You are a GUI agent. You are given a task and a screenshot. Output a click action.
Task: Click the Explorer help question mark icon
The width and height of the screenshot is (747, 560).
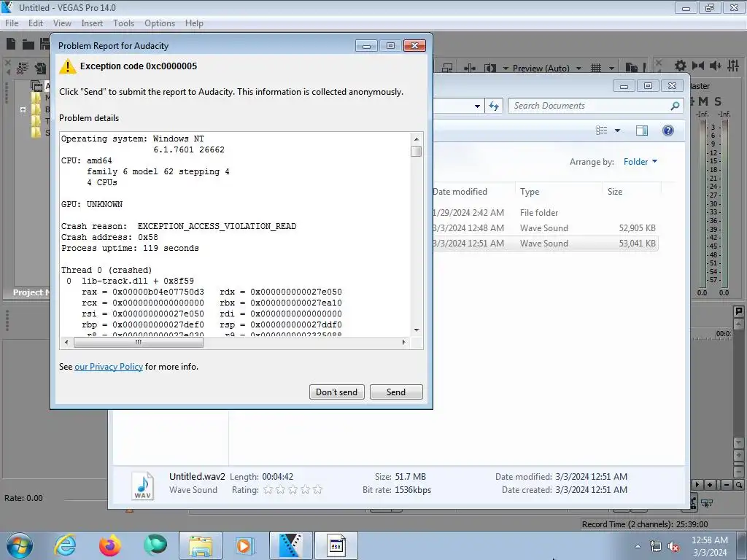(x=668, y=131)
